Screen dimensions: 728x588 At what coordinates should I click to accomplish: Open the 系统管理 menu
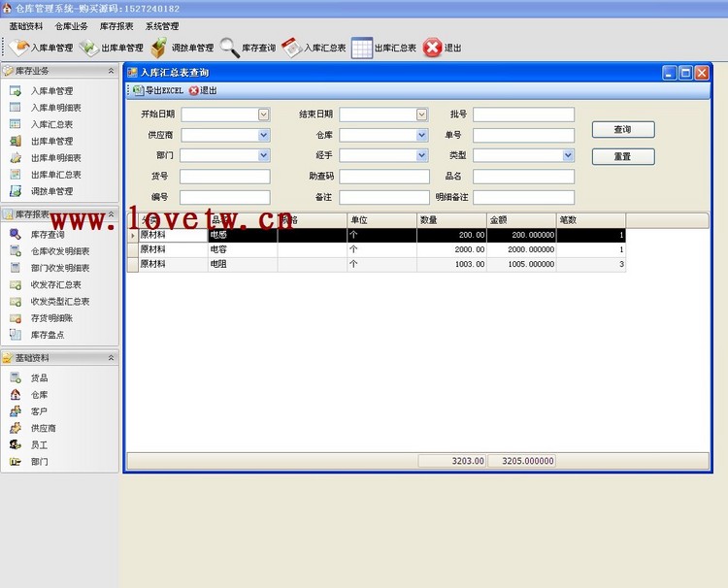click(161, 26)
